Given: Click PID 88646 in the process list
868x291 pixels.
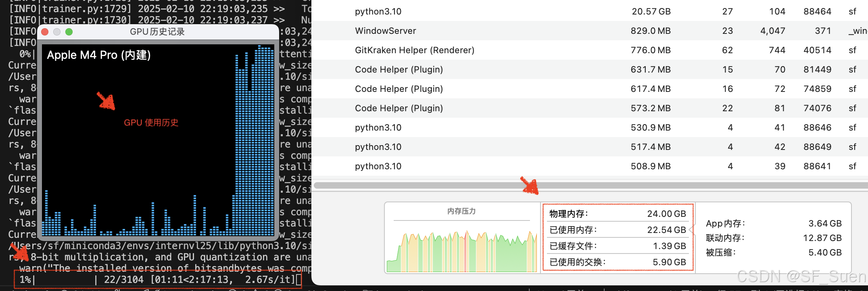Looking at the screenshot, I should click(817, 127).
